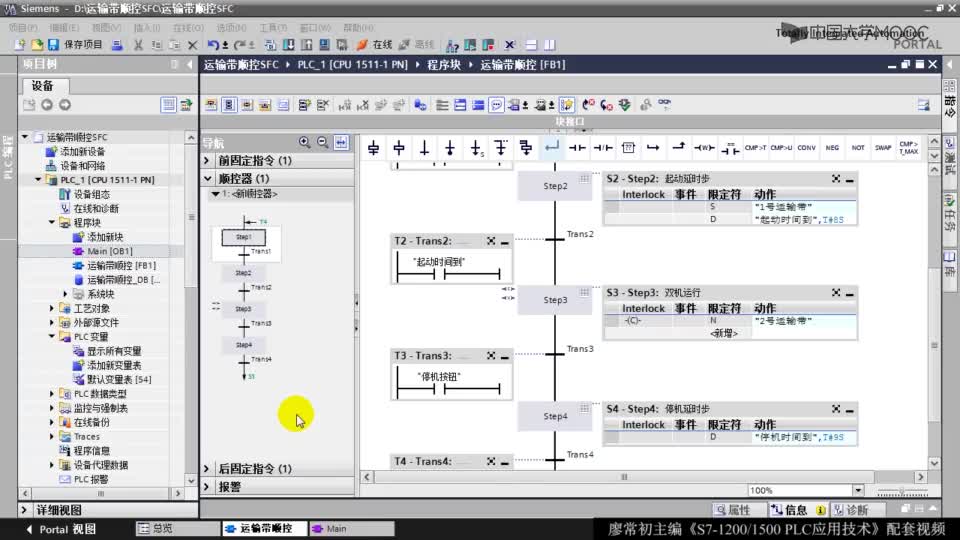The height and width of the screenshot is (540, 960).
Task: Click the accessible devices icon
Action: coord(452,45)
